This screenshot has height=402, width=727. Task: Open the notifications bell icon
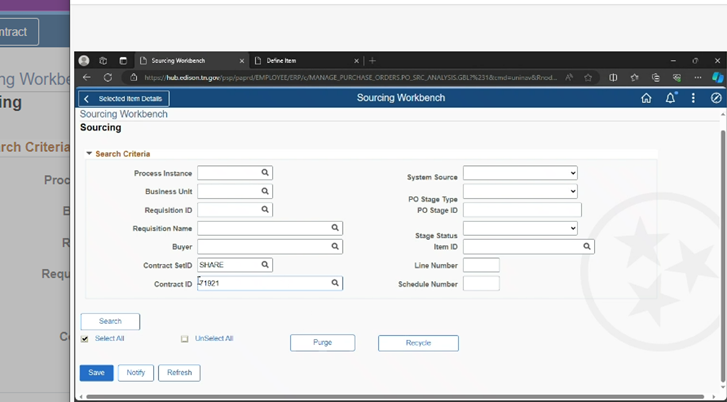coord(670,98)
